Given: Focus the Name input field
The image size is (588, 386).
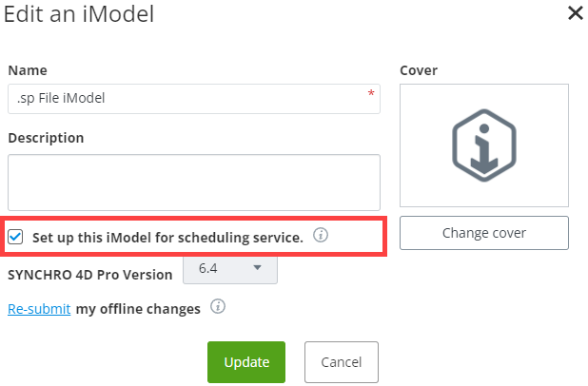Looking at the screenshot, I should point(194,99).
